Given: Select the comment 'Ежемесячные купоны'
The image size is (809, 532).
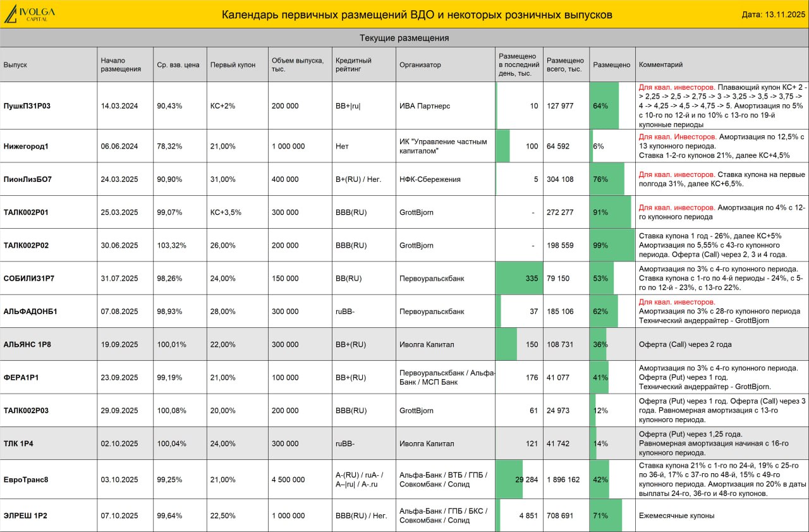Looking at the screenshot, I should [677, 516].
